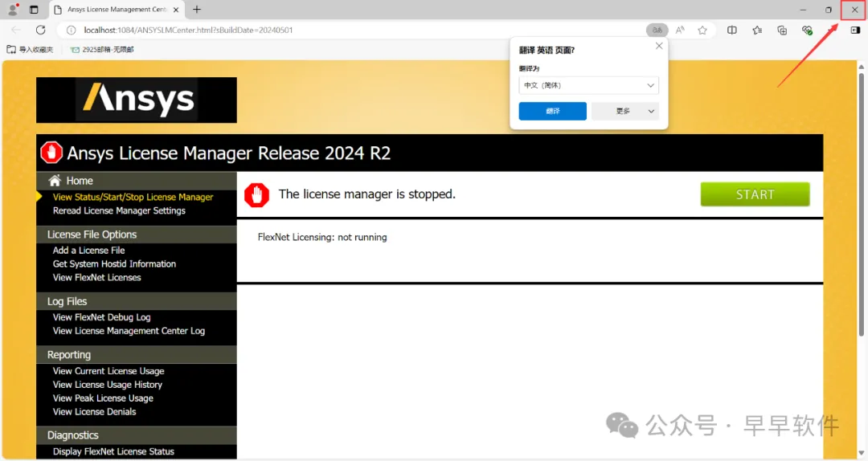The image size is (868, 461).
Task: Select 'FlexNet Licensing: not running' text
Action: (x=322, y=237)
